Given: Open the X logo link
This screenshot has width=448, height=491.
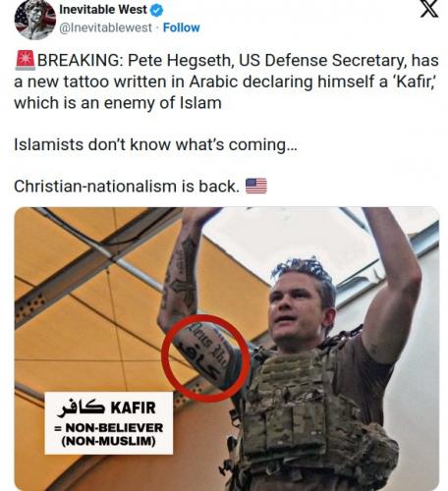Looking at the screenshot, I should point(429,9).
